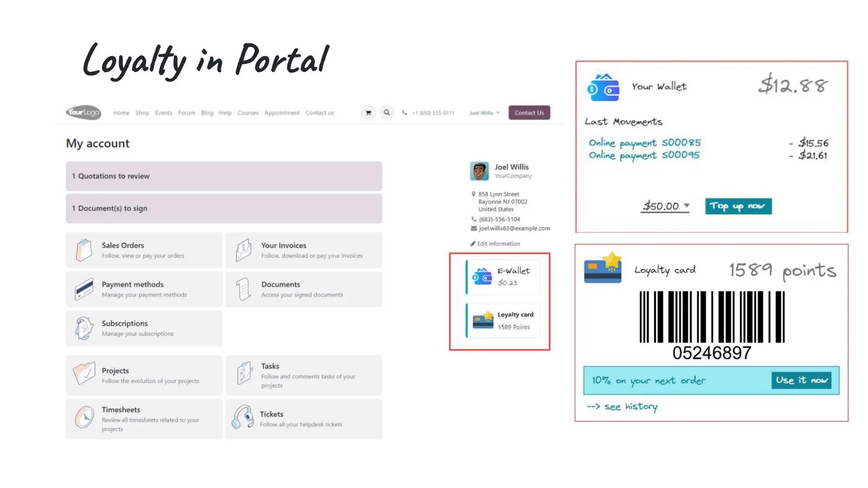Open the Projects card title
868x488 pixels.
pyautogui.click(x=115, y=371)
